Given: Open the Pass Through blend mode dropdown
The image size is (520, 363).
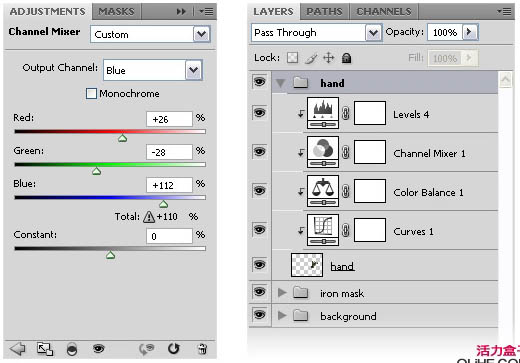Looking at the screenshot, I should click(316, 33).
